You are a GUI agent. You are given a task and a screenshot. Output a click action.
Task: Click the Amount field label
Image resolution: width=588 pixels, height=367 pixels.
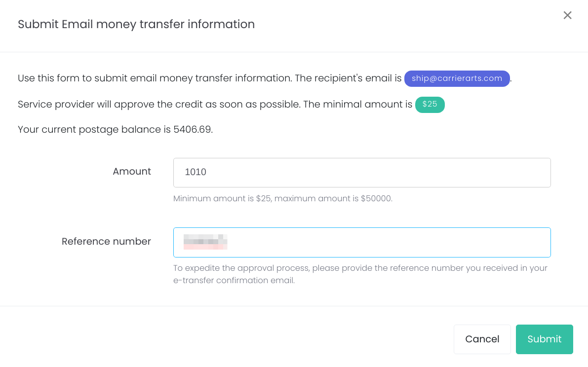[x=132, y=172]
